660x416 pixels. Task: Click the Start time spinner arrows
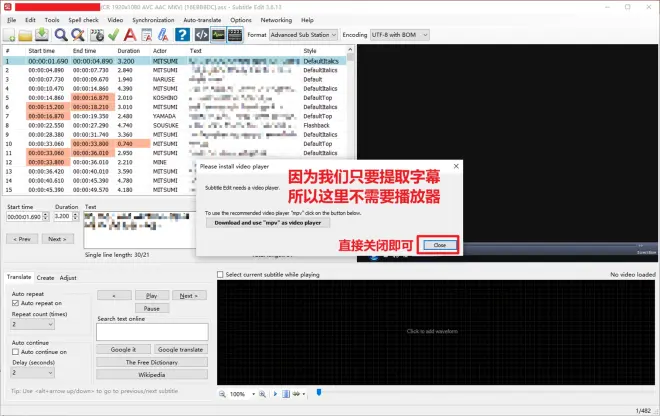tap(46, 216)
